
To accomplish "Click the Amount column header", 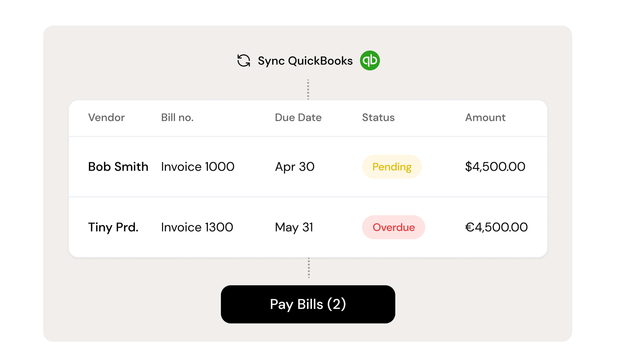I will point(485,117).
